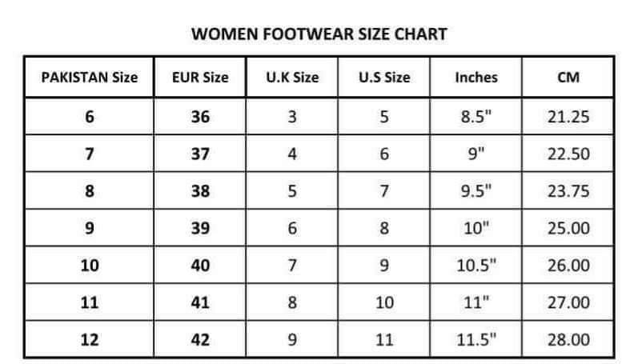Click the CM column header
Screen dimensions: 638x364
tap(568, 78)
